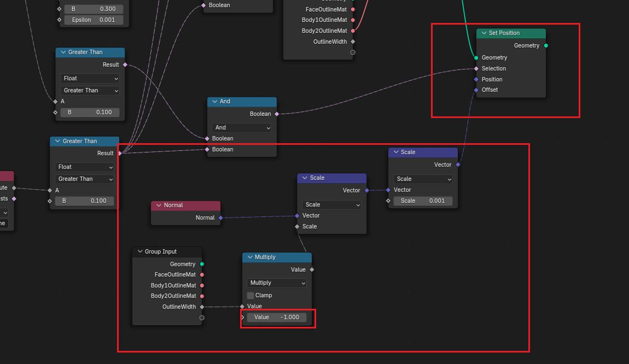Click the Epsilon 0.001 field
The height and width of the screenshot is (364, 629).
93,20
